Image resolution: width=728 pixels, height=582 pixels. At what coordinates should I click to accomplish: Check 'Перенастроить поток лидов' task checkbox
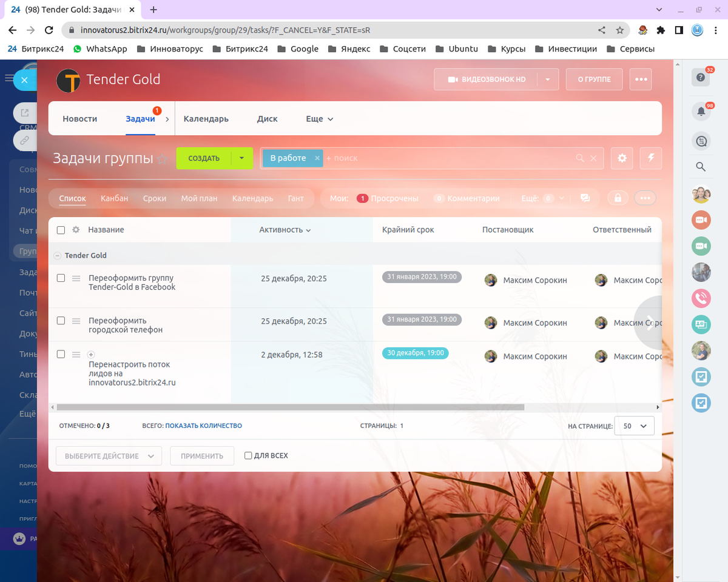click(61, 354)
